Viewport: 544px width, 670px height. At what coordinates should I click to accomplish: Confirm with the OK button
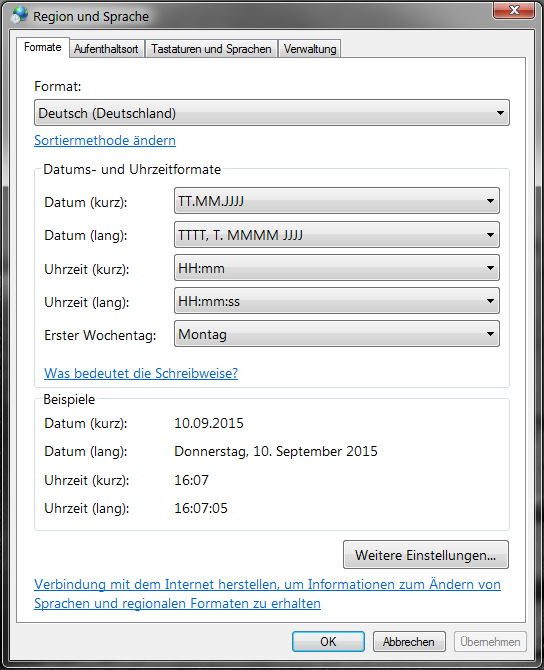pos(328,642)
